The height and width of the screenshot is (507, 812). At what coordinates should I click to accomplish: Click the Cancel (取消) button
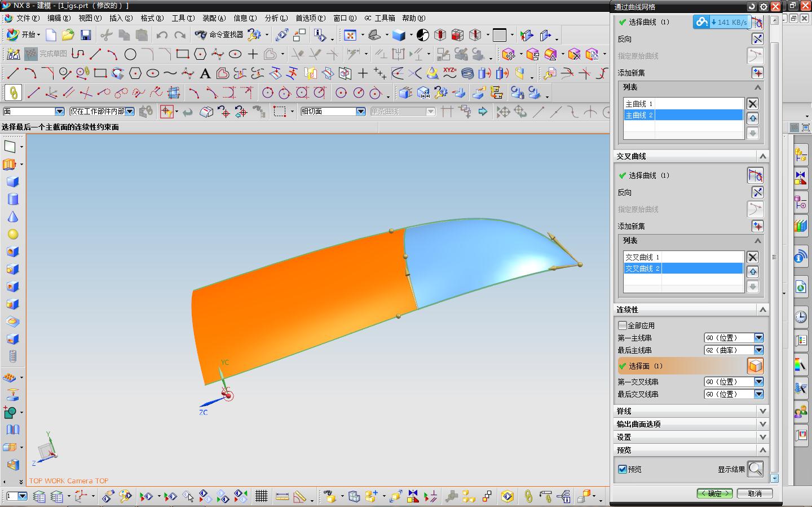click(754, 493)
